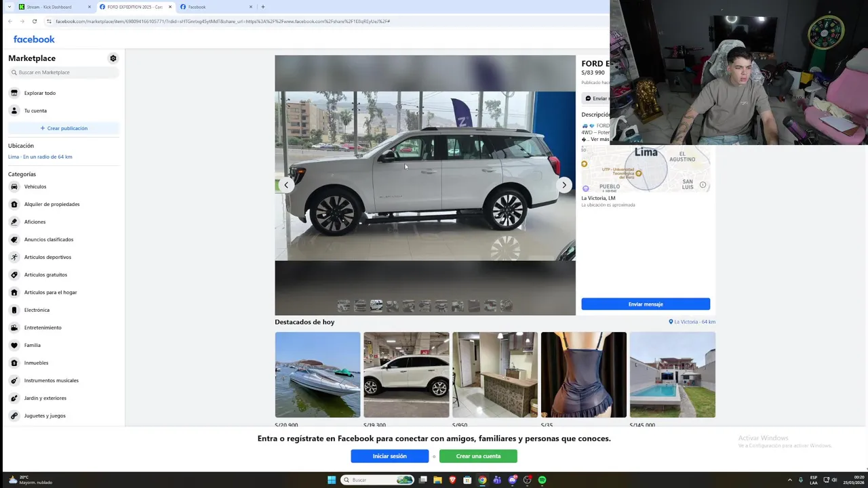This screenshot has height=488, width=868.
Task: Click weather widget 20°C on taskbar
Action: (x=31, y=480)
